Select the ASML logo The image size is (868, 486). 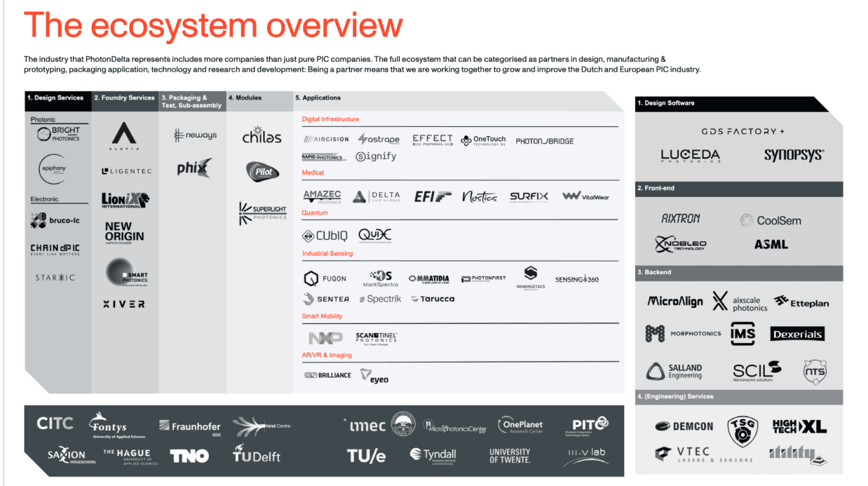pyautogui.click(x=771, y=245)
